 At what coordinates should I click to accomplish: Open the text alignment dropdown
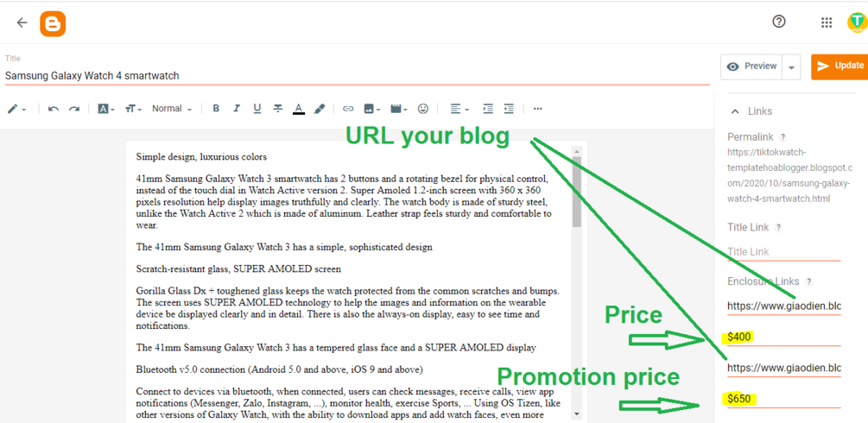tap(459, 109)
